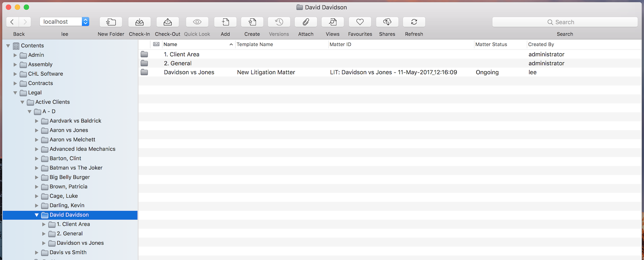
Task: Click the Attach paperclip icon
Action: 306,22
